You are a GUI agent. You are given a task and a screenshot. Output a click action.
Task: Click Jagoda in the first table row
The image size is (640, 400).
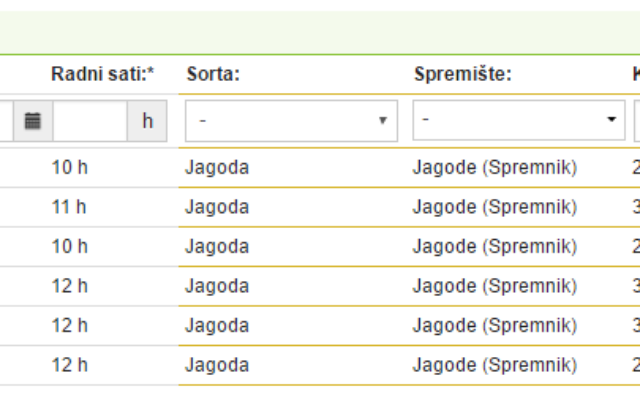point(217,168)
